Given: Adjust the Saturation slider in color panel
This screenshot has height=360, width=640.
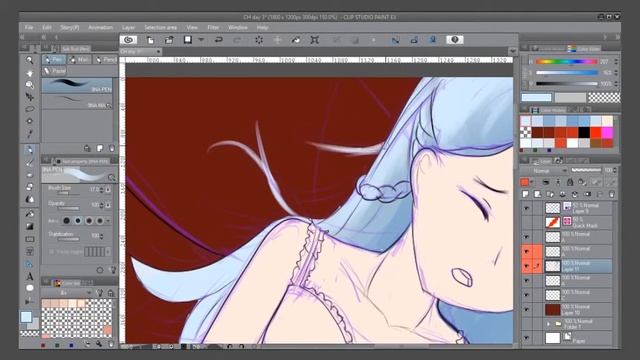Looking at the screenshot, I should tap(567, 73).
